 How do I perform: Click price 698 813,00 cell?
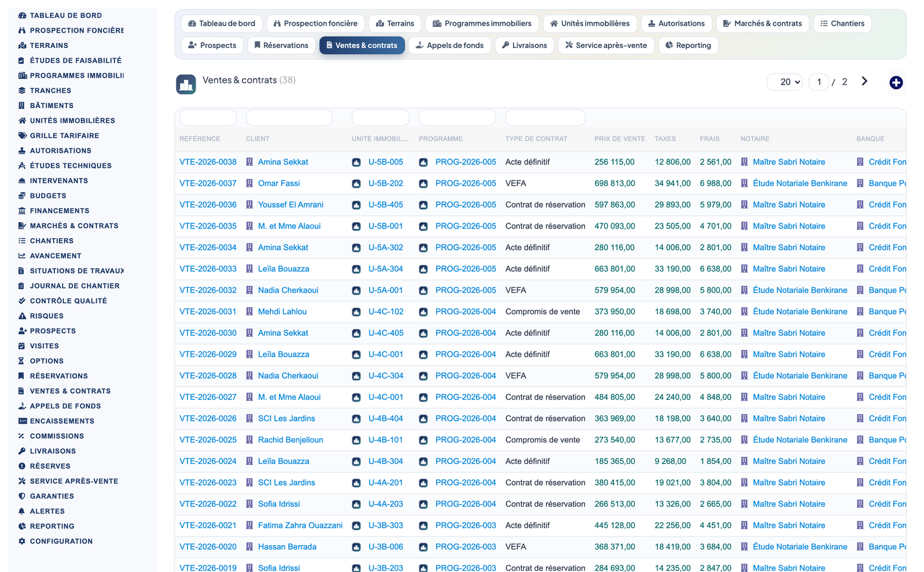(x=615, y=183)
